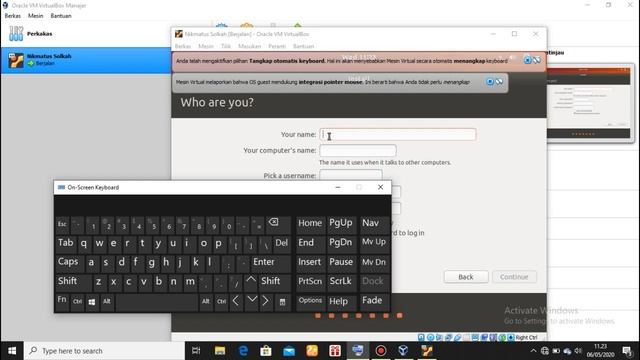Click the Windows logo key on On-Screen Keyboard
The width and height of the screenshot is (640, 360).
(92, 302)
